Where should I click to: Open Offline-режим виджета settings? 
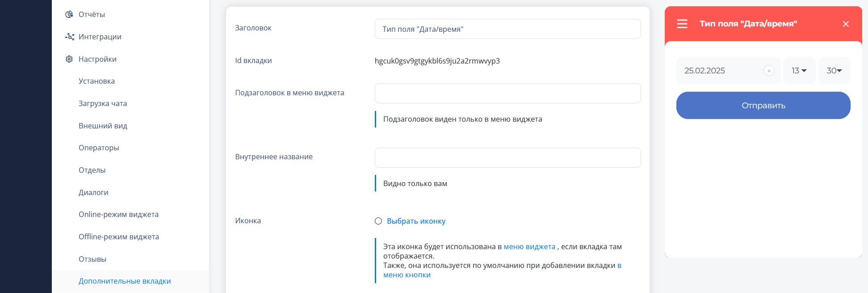click(x=119, y=237)
